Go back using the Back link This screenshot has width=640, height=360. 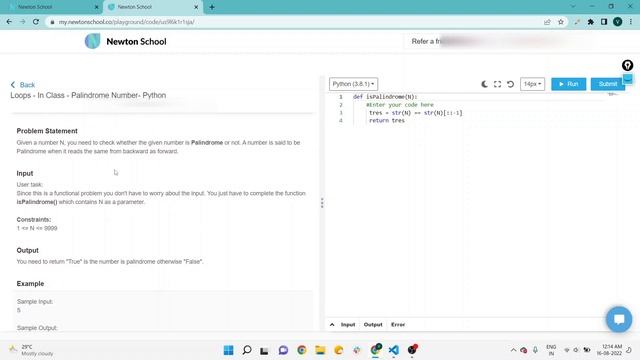23,85
